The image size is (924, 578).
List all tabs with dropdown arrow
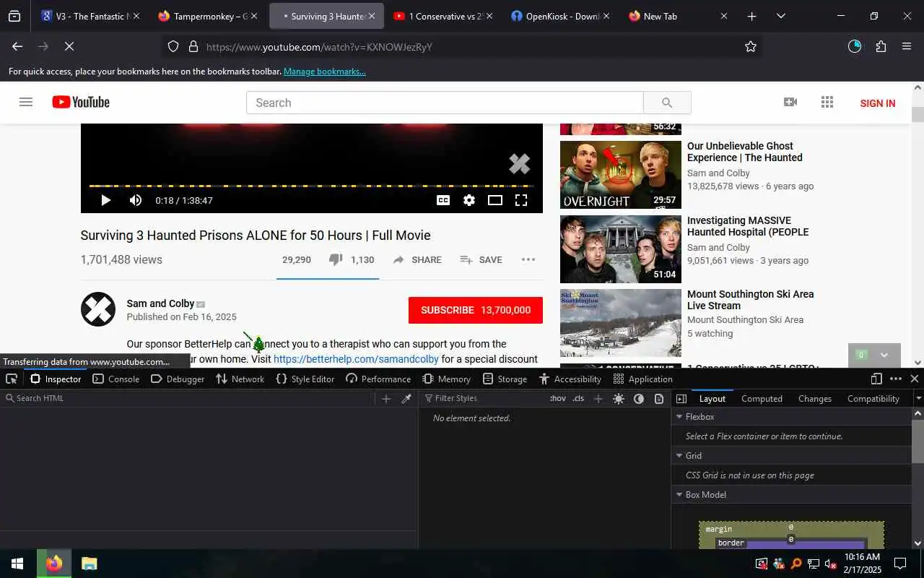[x=780, y=16]
